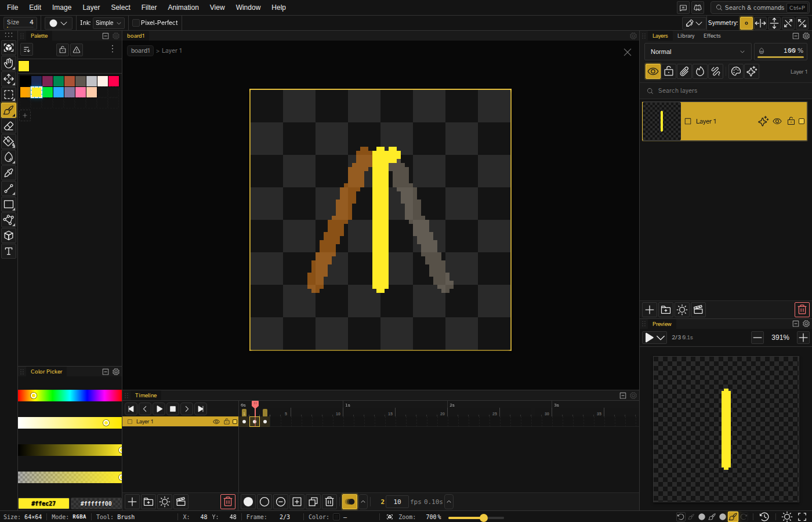
Task: Switch to the Effects tab
Action: (712, 36)
